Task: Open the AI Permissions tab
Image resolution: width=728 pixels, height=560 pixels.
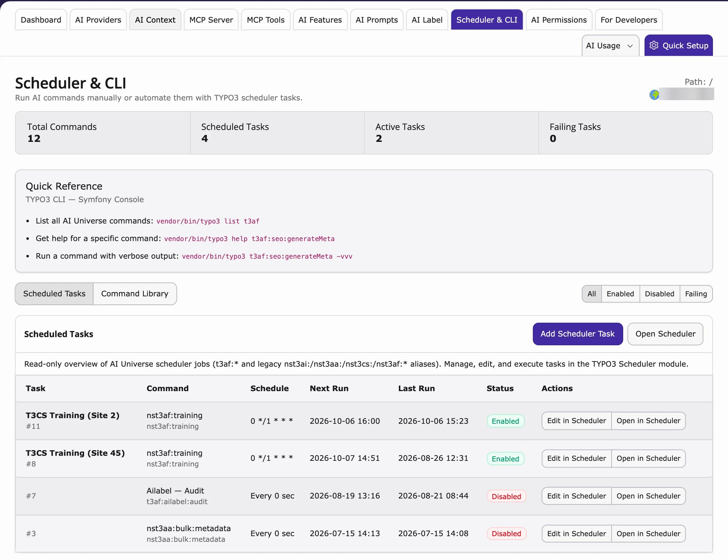Action: (x=559, y=20)
